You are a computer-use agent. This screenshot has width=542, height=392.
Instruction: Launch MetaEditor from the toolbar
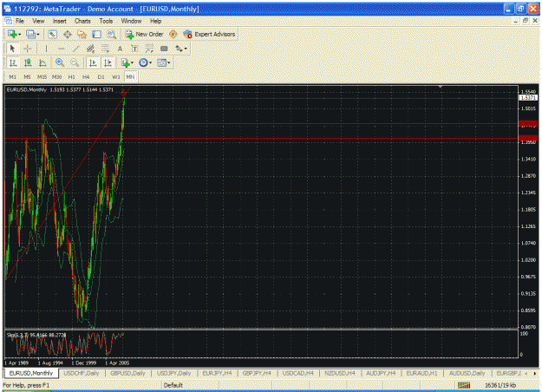click(173, 34)
